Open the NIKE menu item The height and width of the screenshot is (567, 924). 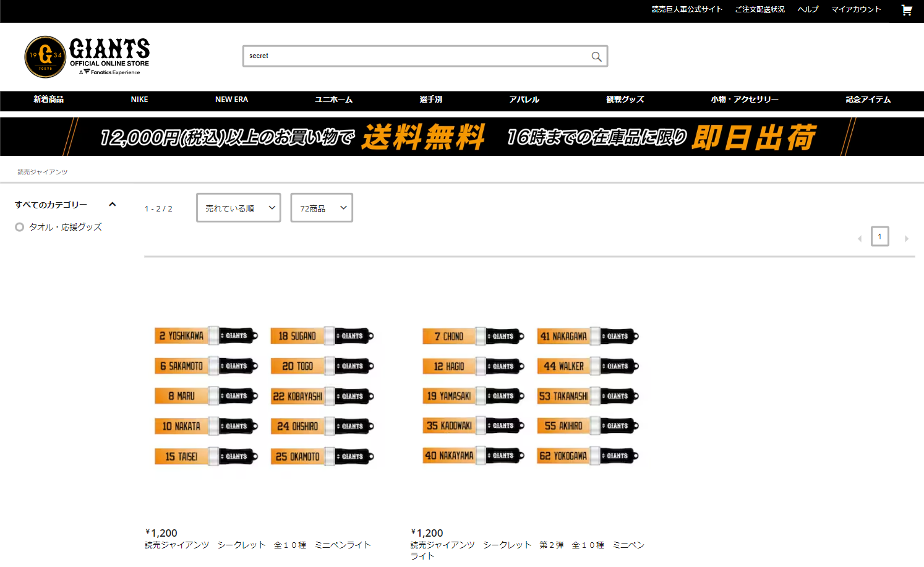[139, 100]
